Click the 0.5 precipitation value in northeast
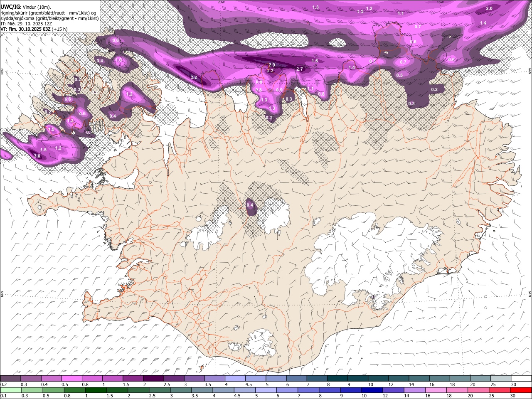Viewport: 532px width, 399px height. point(399,75)
